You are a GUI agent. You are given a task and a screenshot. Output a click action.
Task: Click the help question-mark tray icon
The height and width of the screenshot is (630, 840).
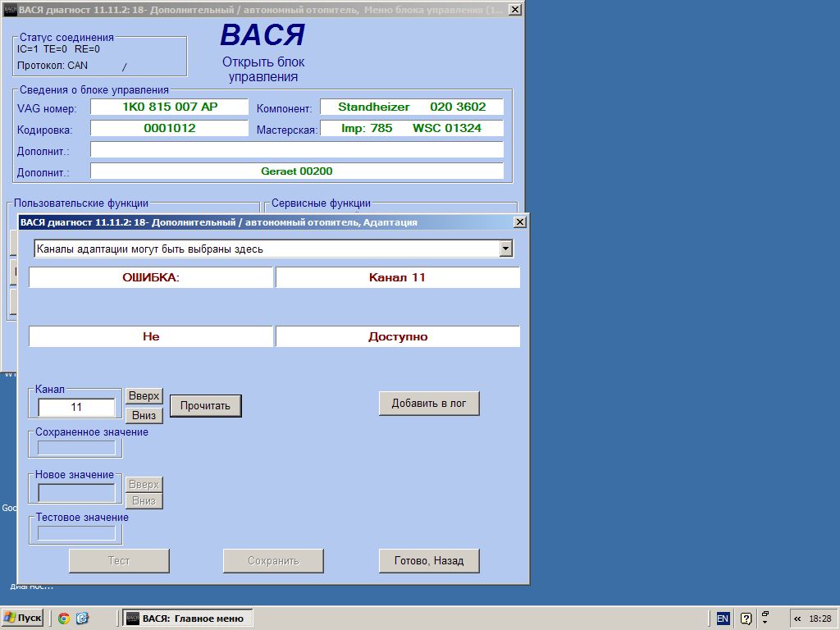746,619
